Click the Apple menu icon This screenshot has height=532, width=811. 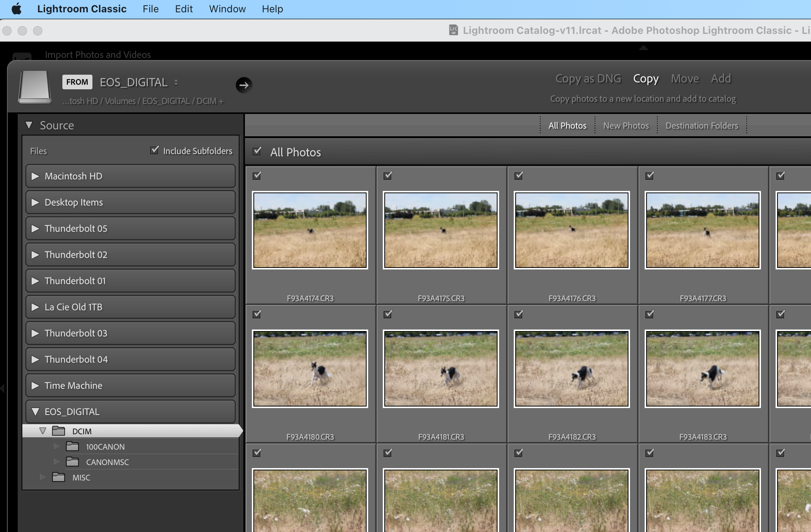tap(16, 8)
